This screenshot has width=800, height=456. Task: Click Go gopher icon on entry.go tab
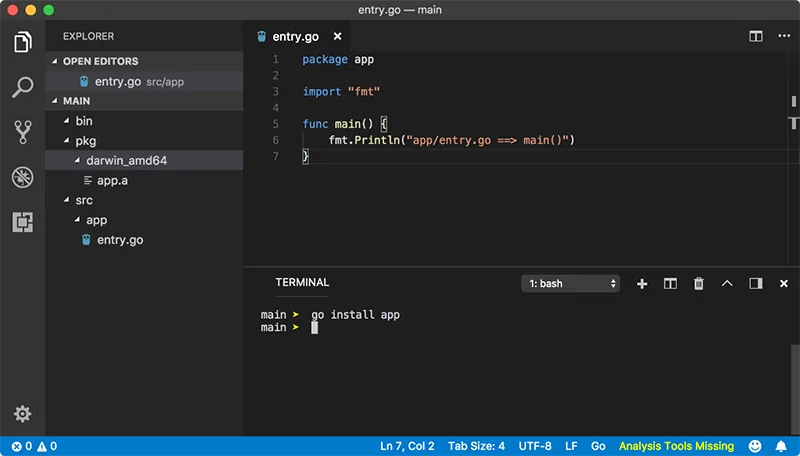262,36
